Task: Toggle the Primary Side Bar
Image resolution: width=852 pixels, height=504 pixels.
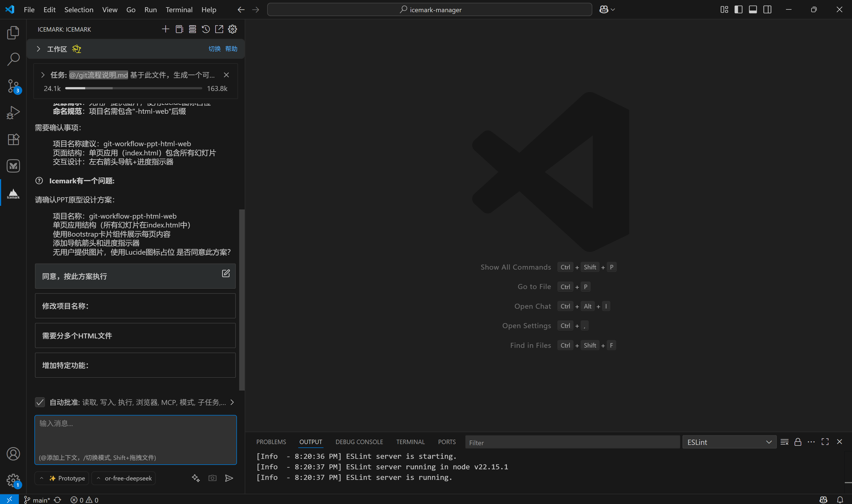Action: 738,9
